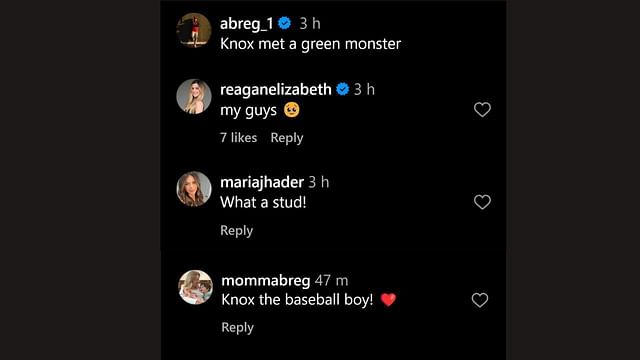640x360 pixels.
Task: Reply to mariajhader's comment
Action: click(237, 231)
